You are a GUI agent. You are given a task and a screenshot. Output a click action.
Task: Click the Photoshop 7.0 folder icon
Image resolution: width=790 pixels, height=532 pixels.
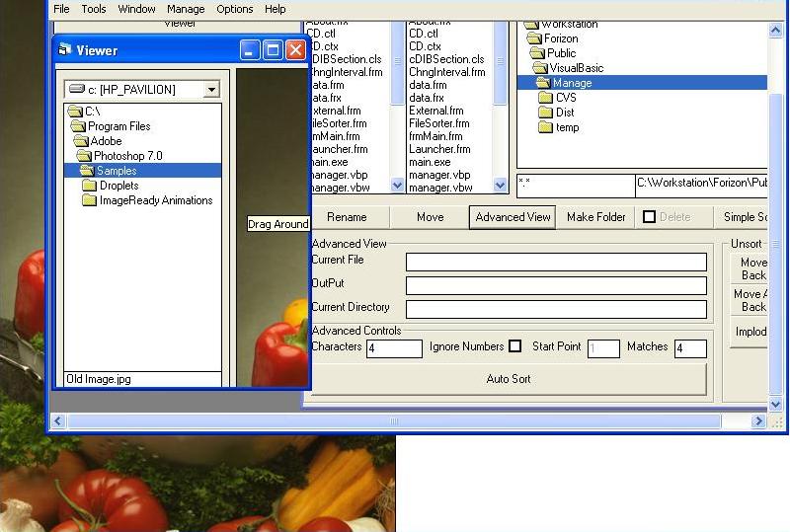pyautogui.click(x=84, y=156)
